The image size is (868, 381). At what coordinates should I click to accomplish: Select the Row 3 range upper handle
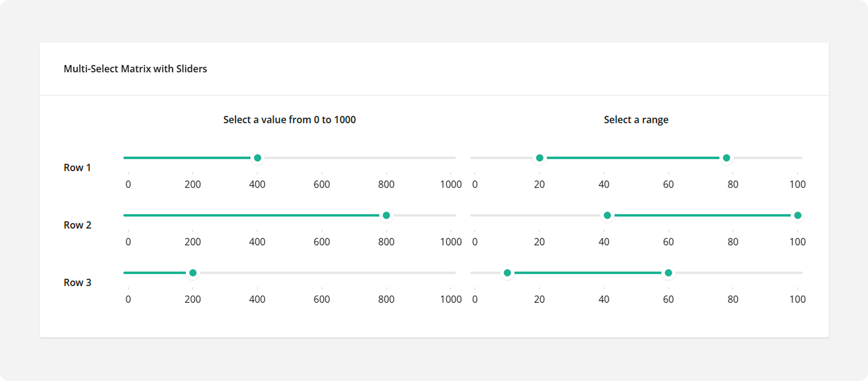coord(668,273)
